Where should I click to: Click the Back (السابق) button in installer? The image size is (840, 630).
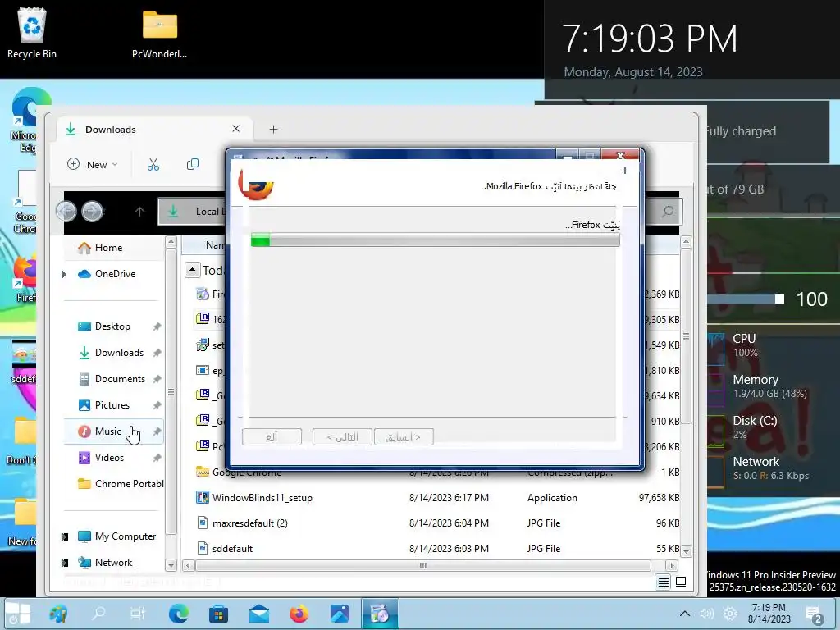(x=404, y=436)
